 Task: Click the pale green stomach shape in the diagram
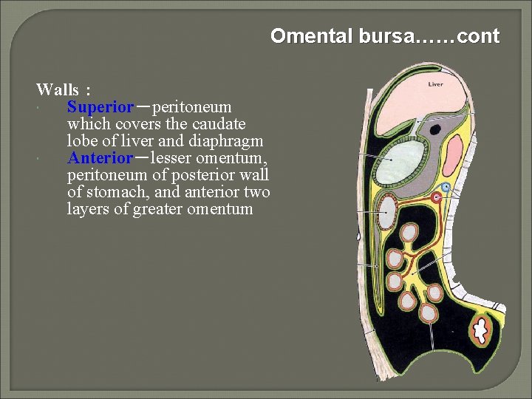pyautogui.click(x=401, y=163)
